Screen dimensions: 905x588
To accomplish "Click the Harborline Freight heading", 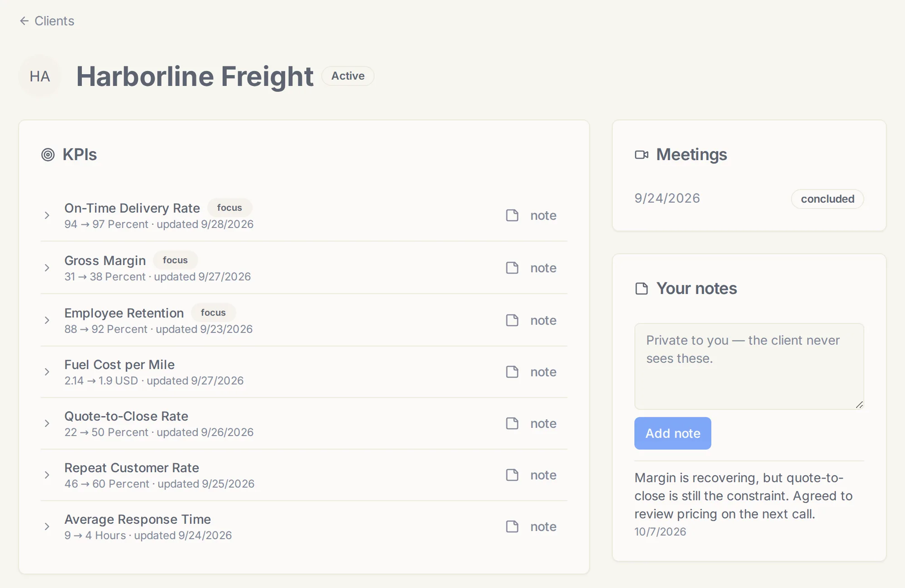I will point(195,76).
